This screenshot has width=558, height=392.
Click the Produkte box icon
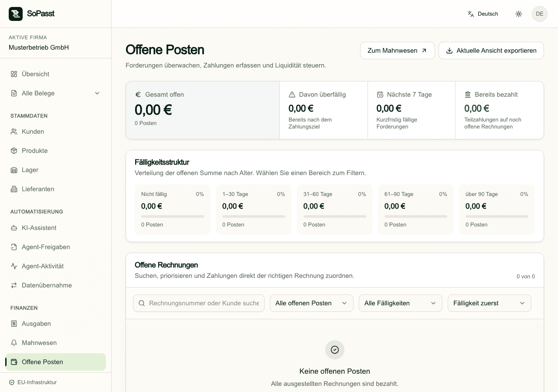pyautogui.click(x=14, y=151)
